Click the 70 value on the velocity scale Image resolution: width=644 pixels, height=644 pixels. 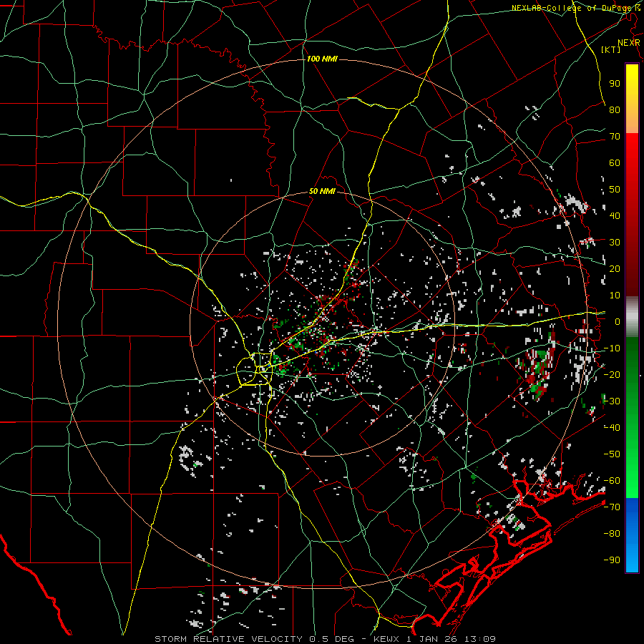pos(615,137)
